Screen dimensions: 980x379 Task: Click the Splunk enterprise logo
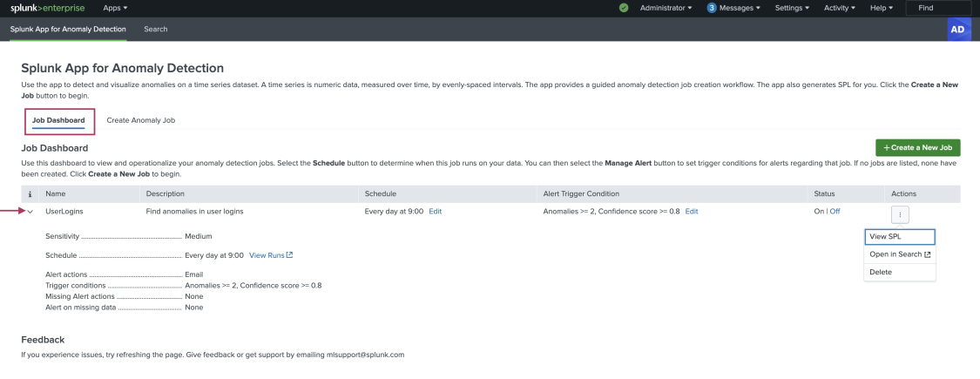[x=48, y=8]
